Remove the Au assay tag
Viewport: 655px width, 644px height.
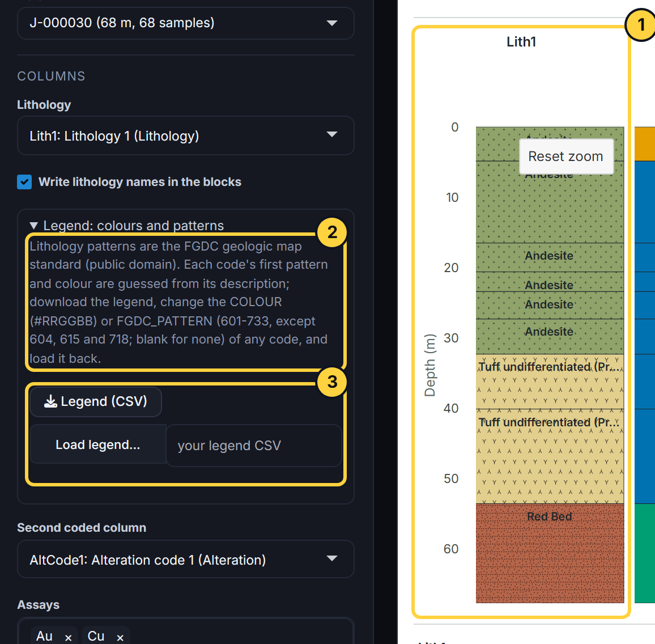[69, 638]
